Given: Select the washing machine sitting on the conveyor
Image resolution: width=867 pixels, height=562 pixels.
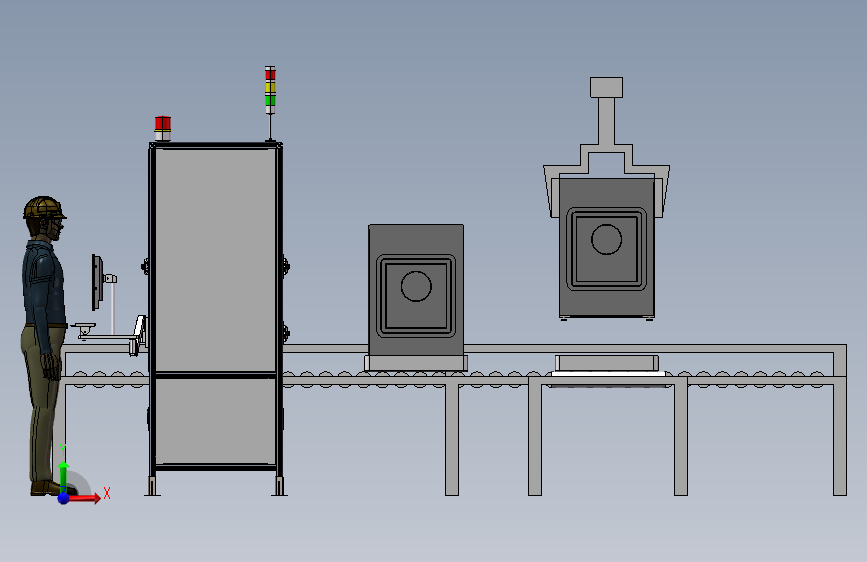Looking at the screenshot, I should pos(416,290).
